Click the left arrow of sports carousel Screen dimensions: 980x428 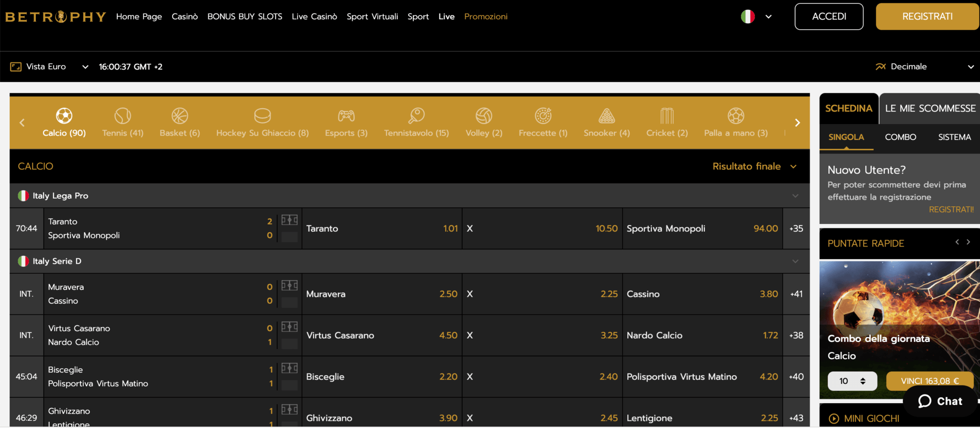click(x=22, y=123)
